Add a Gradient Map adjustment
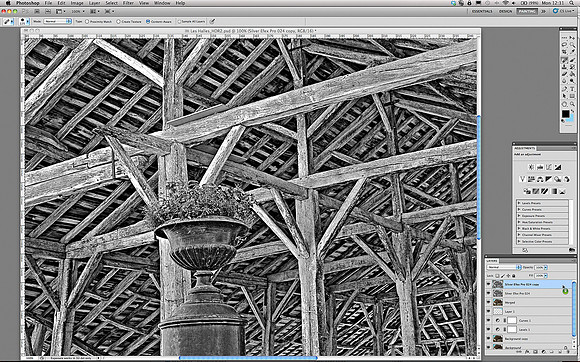Screen dimensions: 580x362 tap(554, 191)
